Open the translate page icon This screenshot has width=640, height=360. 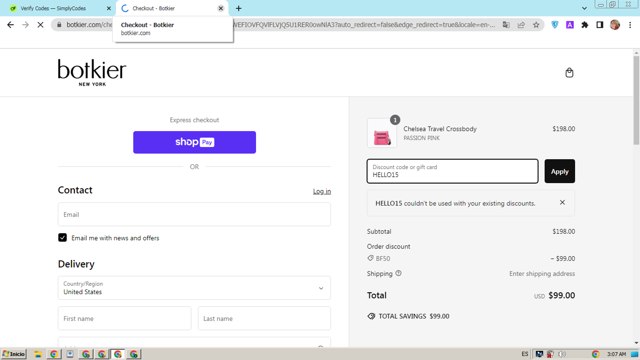point(506,25)
